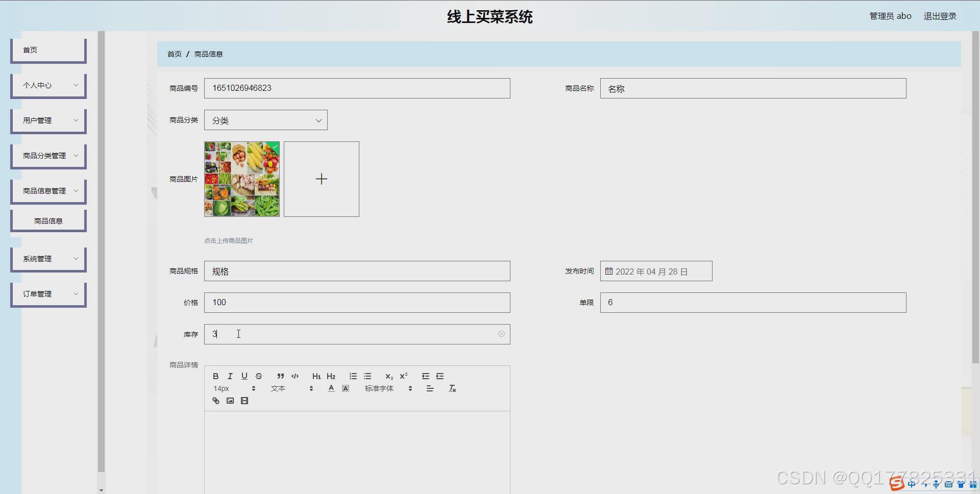Toggle italic formatting in the editor
The height and width of the screenshot is (494, 980).
(230, 376)
